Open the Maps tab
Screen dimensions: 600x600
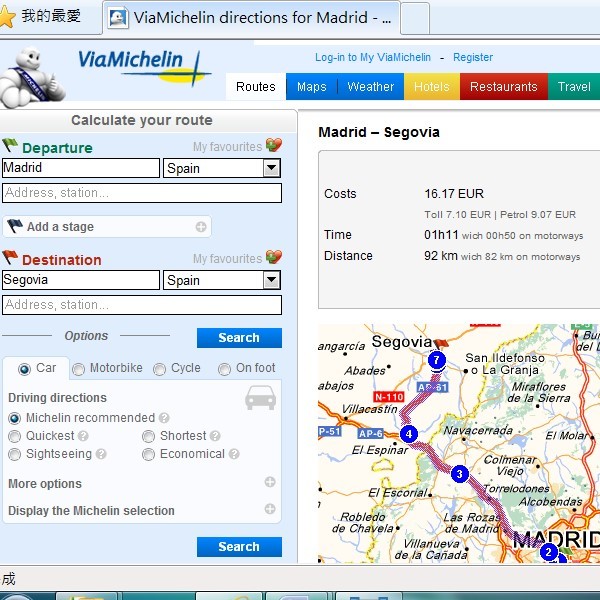pos(311,86)
